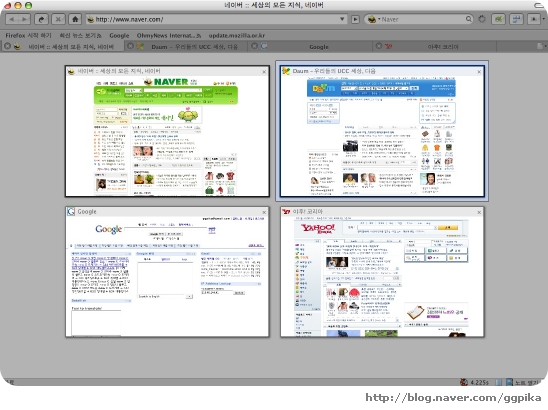Close the 야후! 코리아 tab with its X
The width and height of the screenshot is (548, 410).
coord(378,46)
